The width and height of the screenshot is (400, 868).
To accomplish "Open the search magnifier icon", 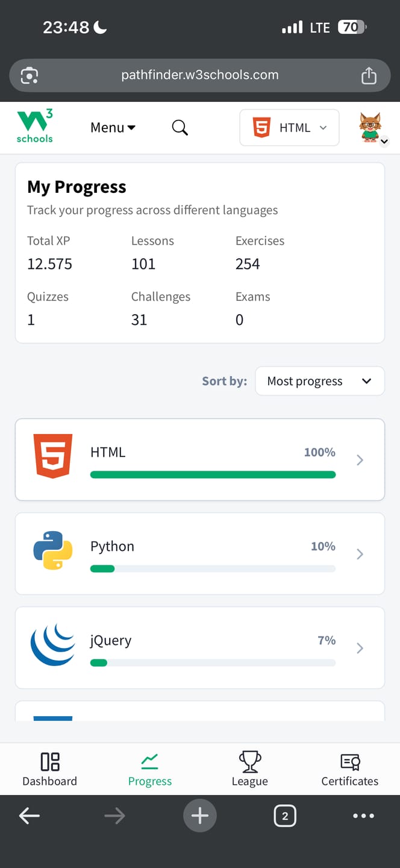I will point(180,127).
